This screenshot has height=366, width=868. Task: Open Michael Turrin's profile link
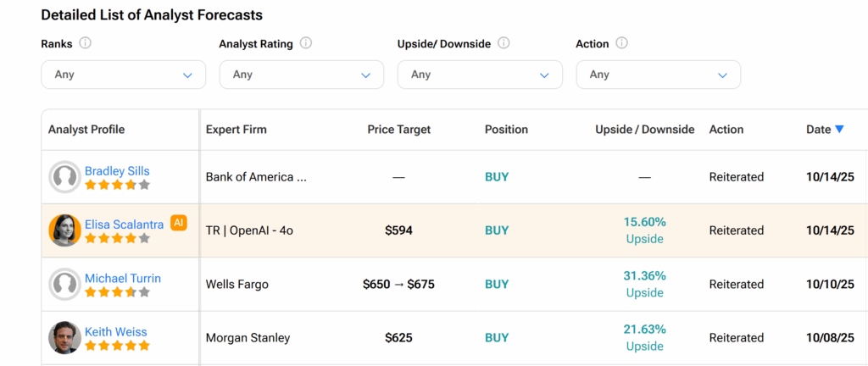(x=122, y=278)
